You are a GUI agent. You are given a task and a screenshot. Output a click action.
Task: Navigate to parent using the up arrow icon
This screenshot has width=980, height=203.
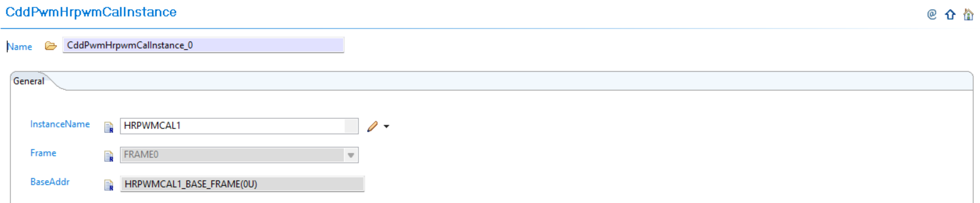coord(951,14)
